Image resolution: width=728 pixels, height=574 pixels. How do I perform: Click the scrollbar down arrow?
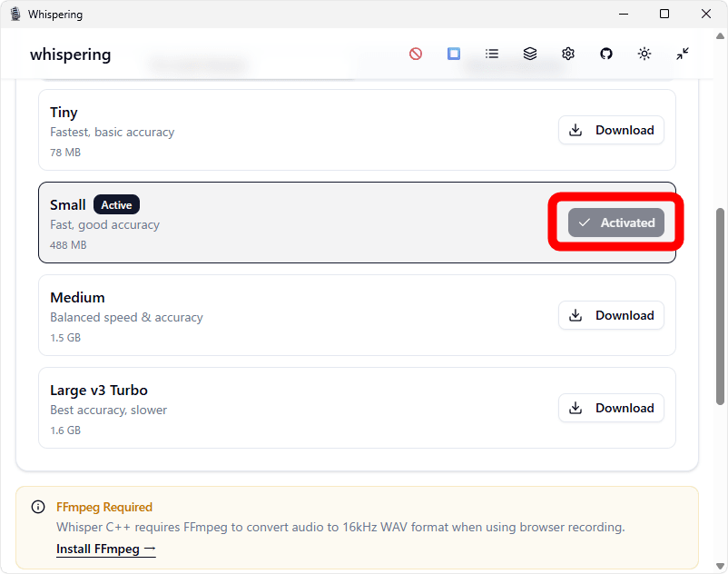(x=721, y=566)
